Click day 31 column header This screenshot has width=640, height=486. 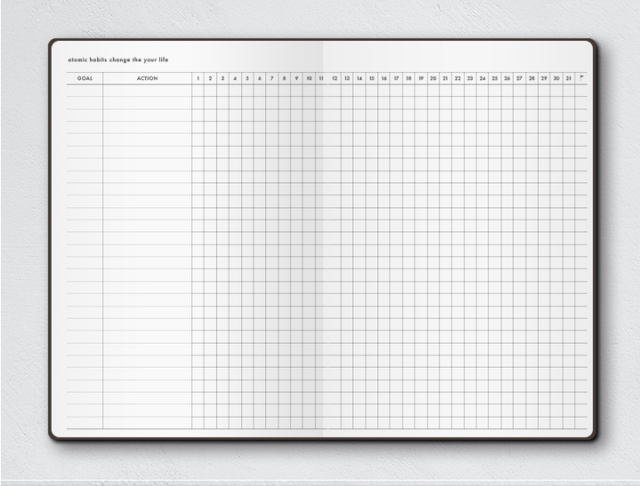[x=569, y=78]
